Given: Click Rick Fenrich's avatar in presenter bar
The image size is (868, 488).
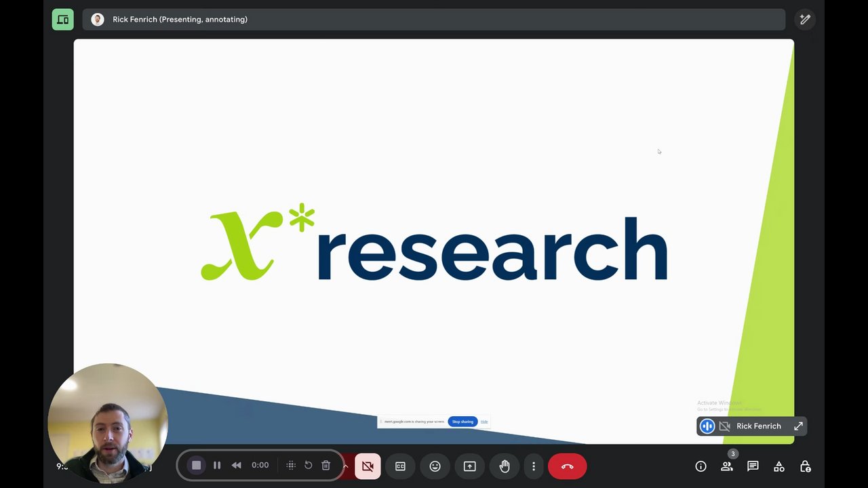Looking at the screenshot, I should click(98, 20).
